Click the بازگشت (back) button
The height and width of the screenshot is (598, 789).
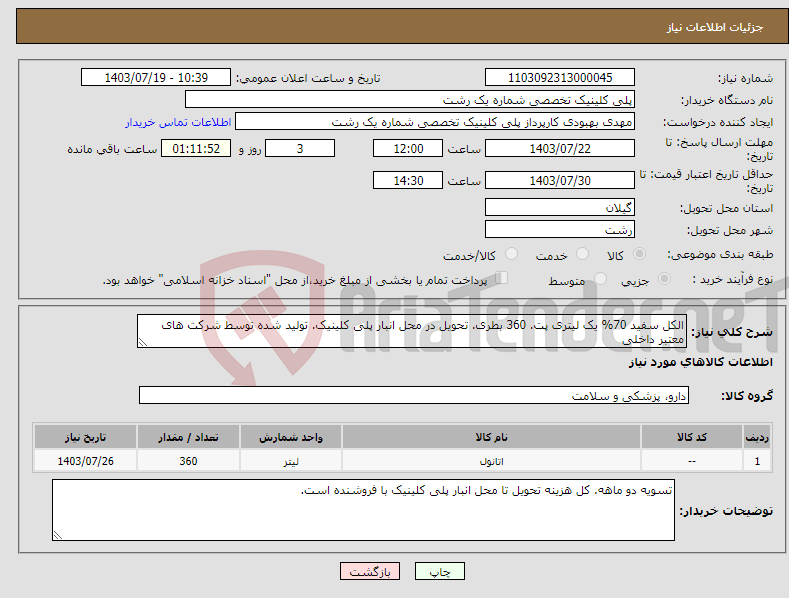point(370,571)
